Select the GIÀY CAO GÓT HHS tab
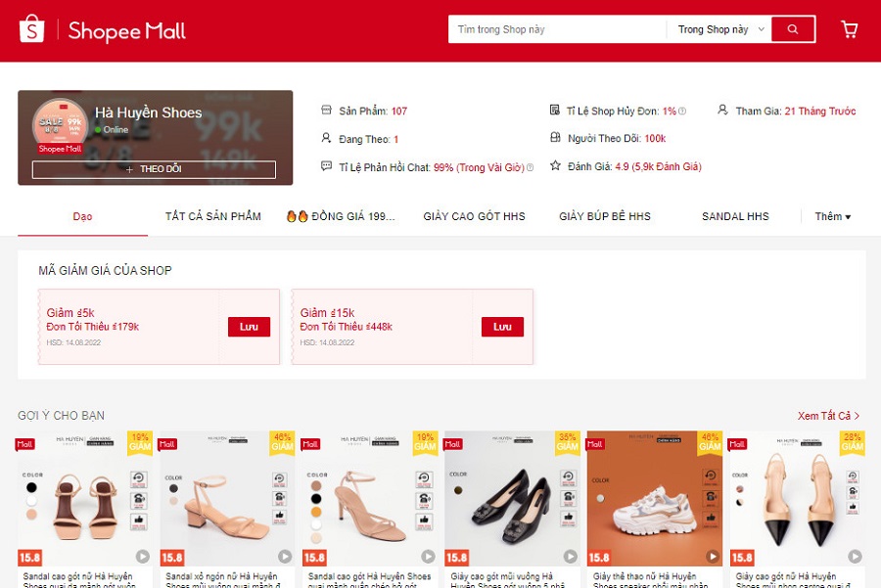Image resolution: width=881 pixels, height=588 pixels. [474, 216]
